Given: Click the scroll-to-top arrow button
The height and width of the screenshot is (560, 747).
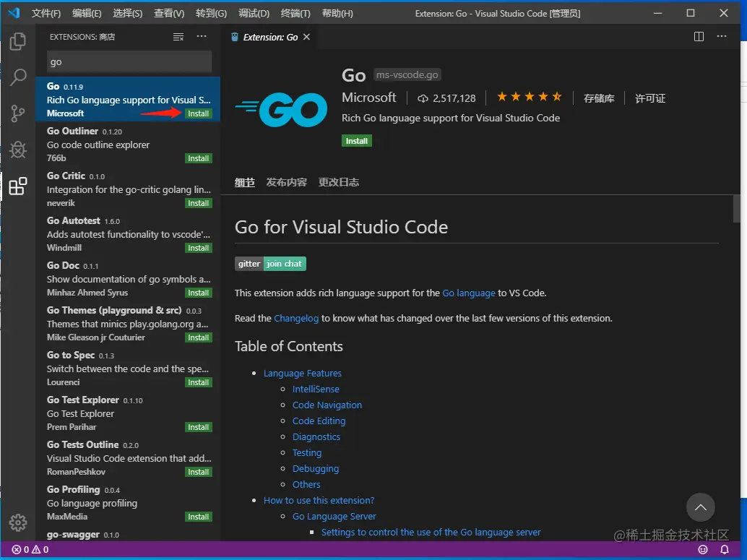Looking at the screenshot, I should coord(700,507).
